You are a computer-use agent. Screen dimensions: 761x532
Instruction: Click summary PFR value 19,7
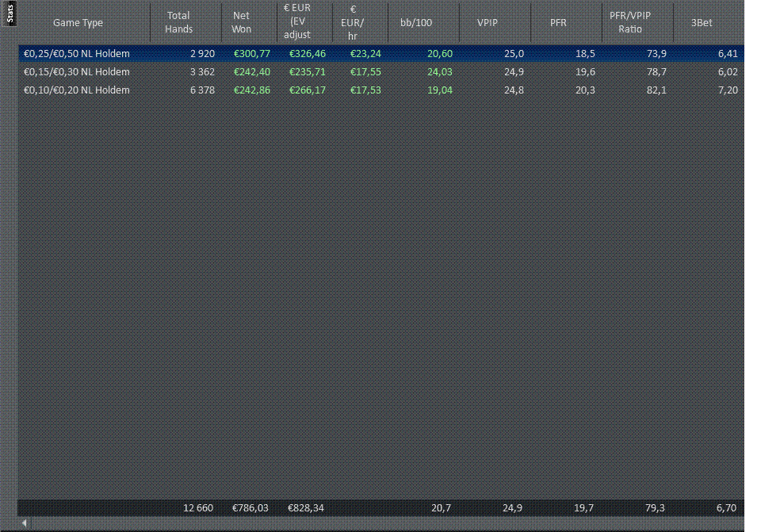tap(584, 507)
